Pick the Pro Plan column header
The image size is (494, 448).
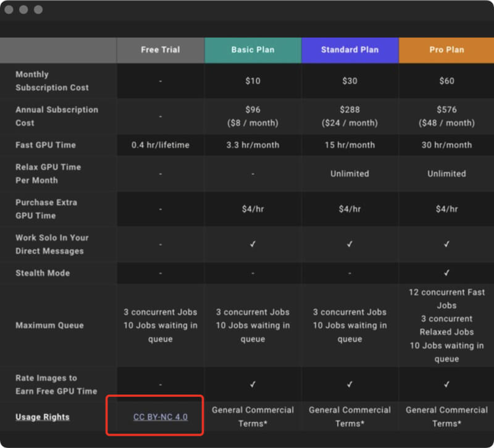[446, 49]
